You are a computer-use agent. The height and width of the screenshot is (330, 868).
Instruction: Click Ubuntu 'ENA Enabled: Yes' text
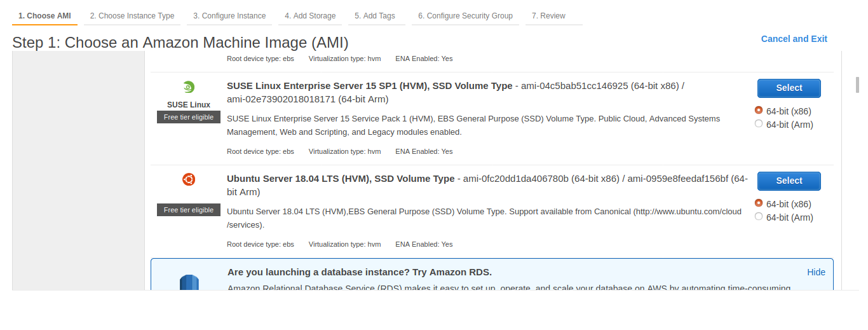click(424, 244)
